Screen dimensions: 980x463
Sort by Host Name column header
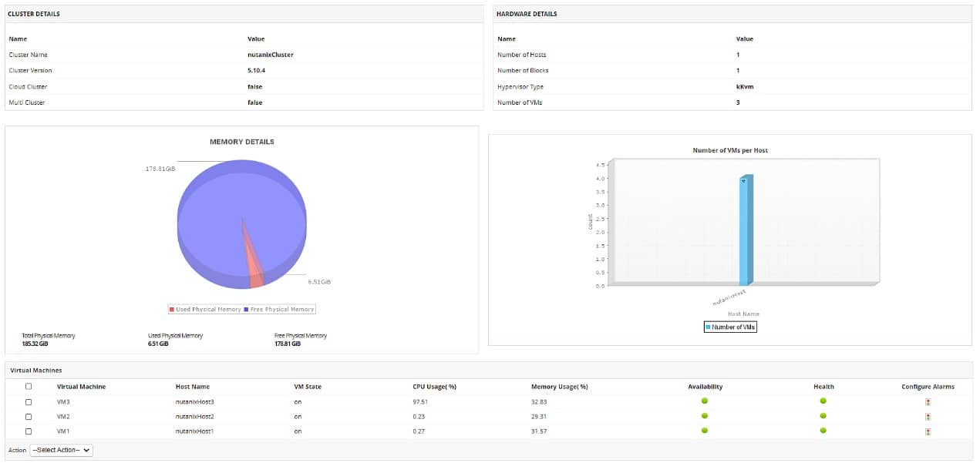point(192,387)
